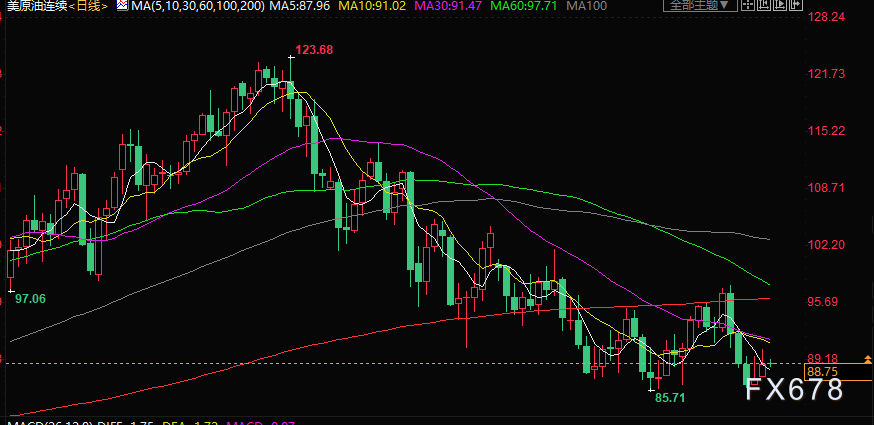Select the MA(5,10,30,60,100,200) parameter text
This screenshot has height=425, width=874.
197,7
